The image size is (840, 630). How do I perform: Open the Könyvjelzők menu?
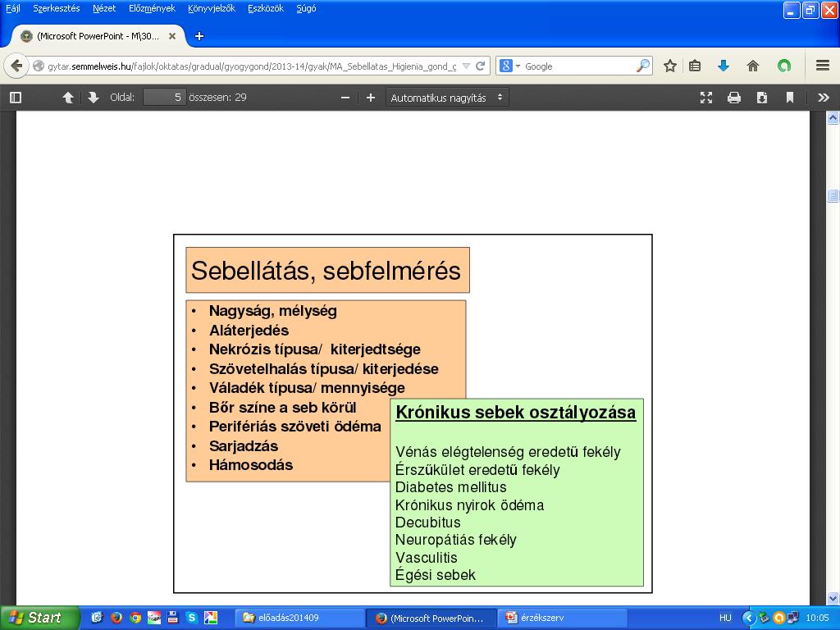tap(212, 8)
